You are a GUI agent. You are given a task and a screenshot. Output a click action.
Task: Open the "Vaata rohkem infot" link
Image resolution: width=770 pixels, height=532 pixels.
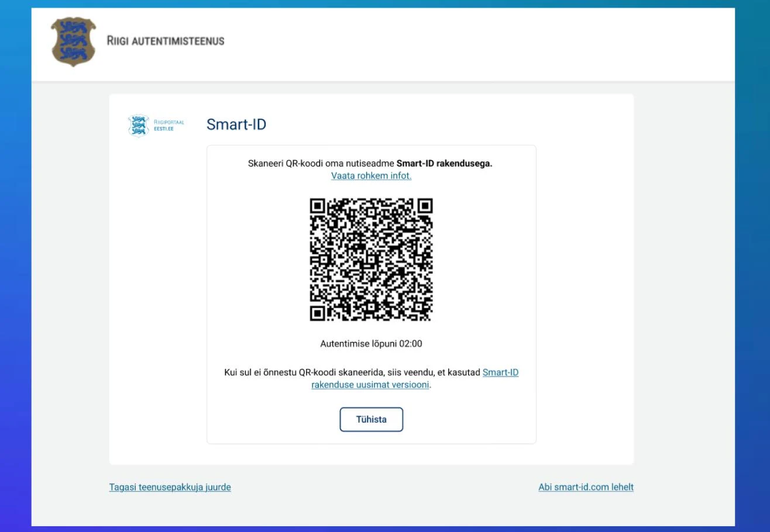[x=371, y=175]
